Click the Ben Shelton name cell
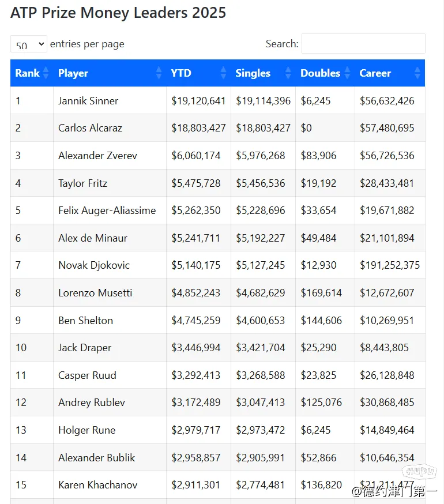This screenshot has height=504, width=444. point(85,321)
